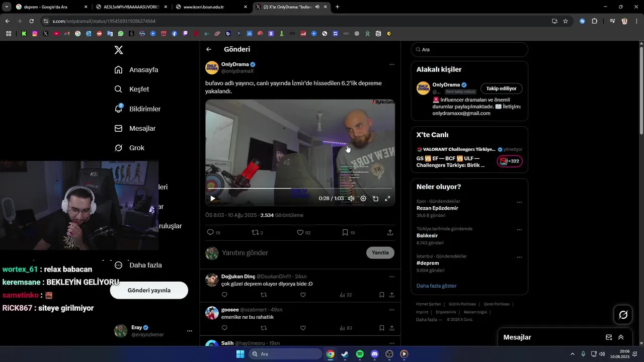The image size is (644, 362).
Task: Open Spotify from the taskbar
Action: pos(360,354)
